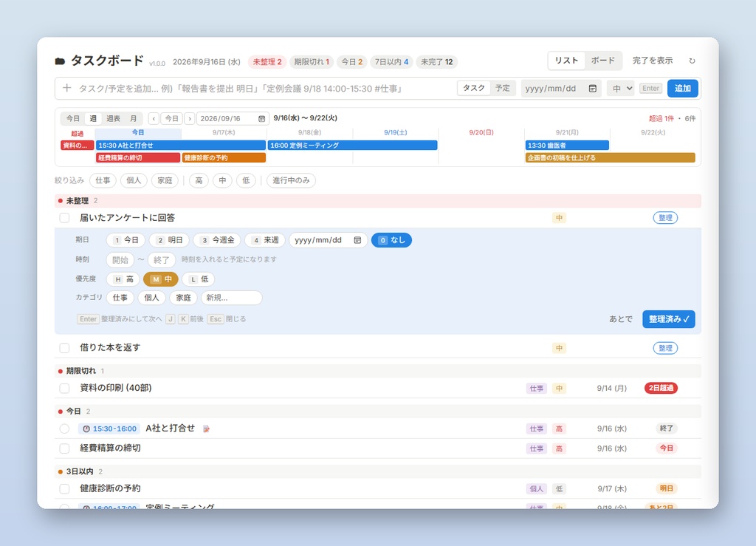
Task: Select the M 中 priority chip
Action: pos(161,279)
